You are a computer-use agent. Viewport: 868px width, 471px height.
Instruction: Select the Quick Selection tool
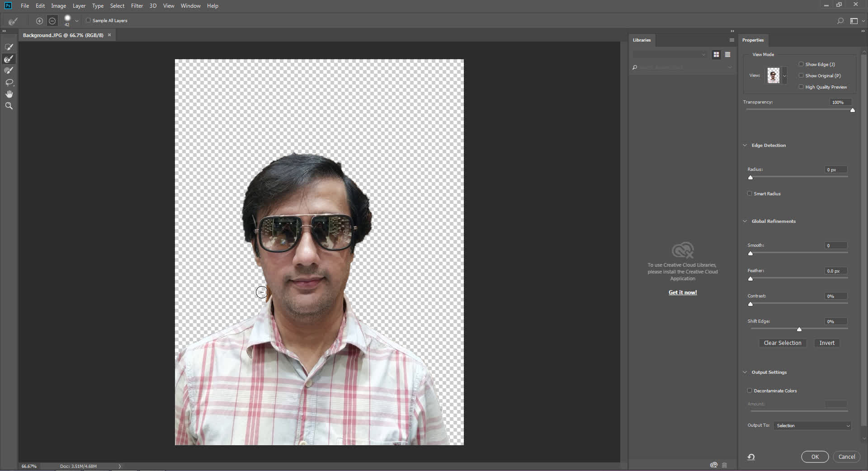tap(9, 47)
